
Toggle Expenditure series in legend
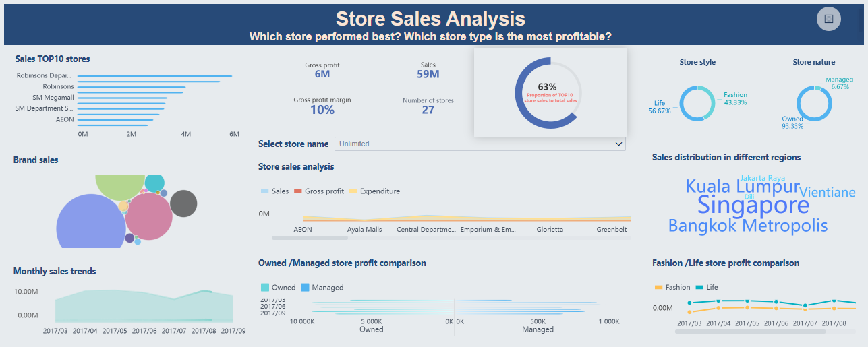tap(353, 191)
